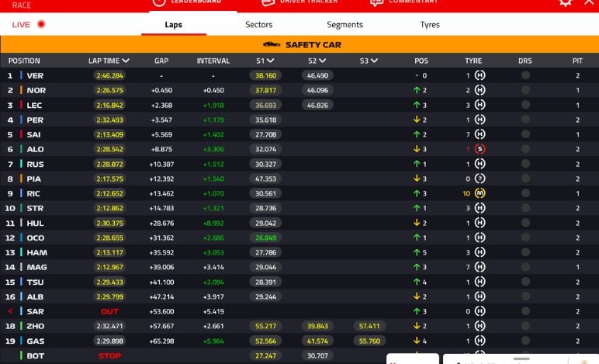Switch to the Tyres tab
Screen dimensions: 599x364
pos(429,25)
